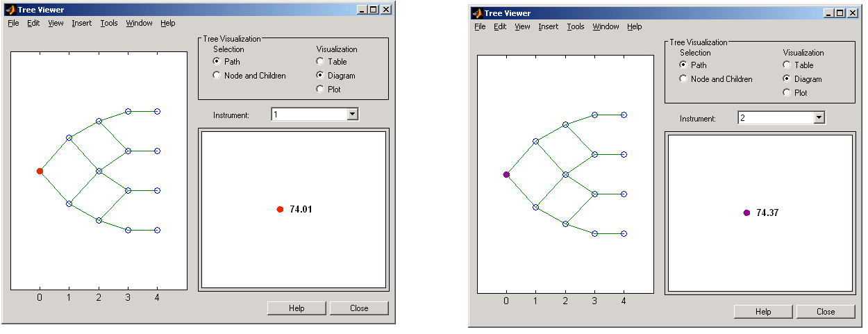
Task: Click bottom node at level 4, right tree
Action: tap(624, 233)
